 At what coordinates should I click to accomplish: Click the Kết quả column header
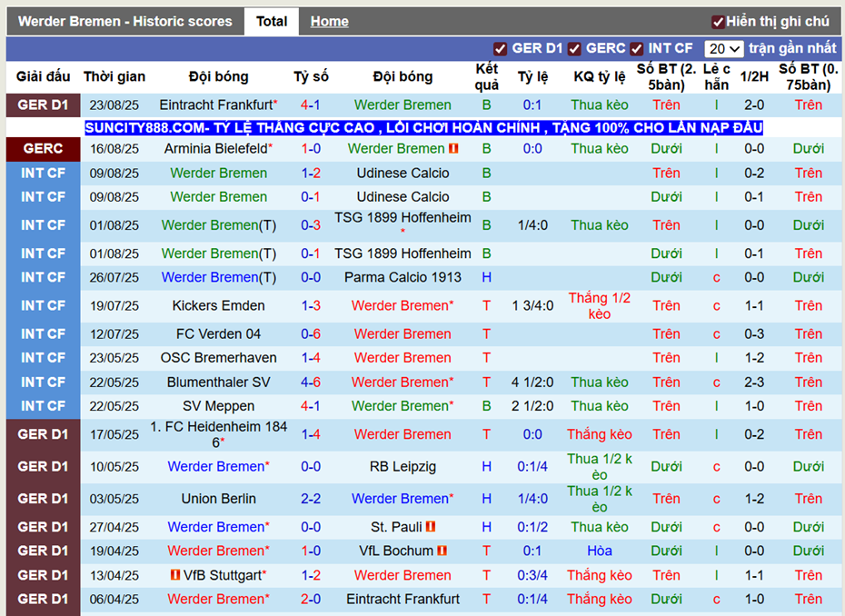pyautogui.click(x=487, y=76)
